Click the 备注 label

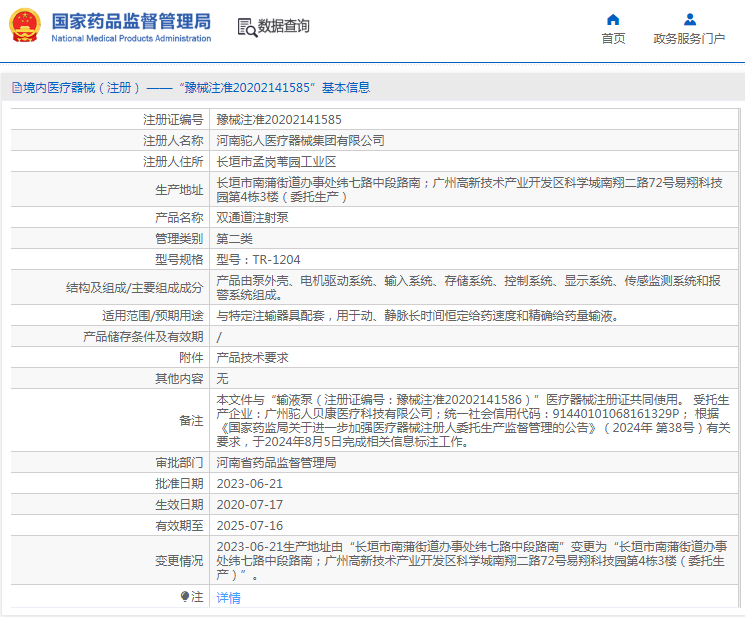[x=191, y=420]
